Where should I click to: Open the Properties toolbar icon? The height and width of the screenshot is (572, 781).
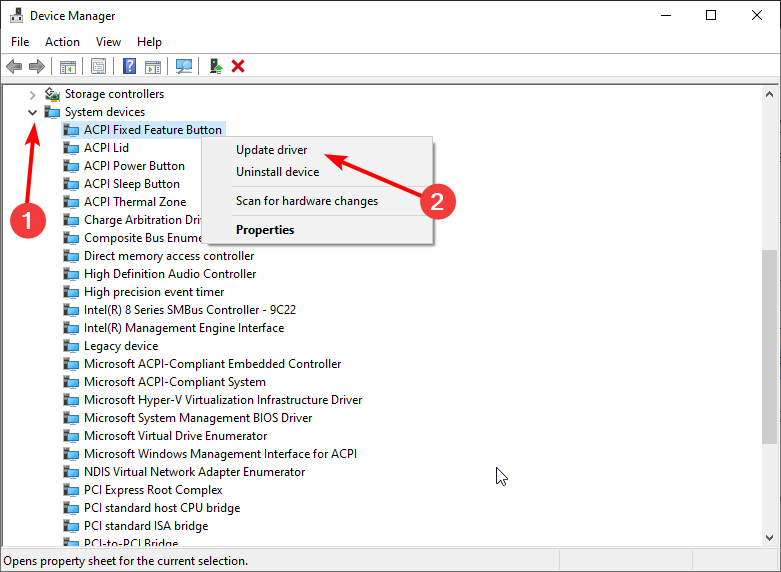pyautogui.click(x=98, y=66)
